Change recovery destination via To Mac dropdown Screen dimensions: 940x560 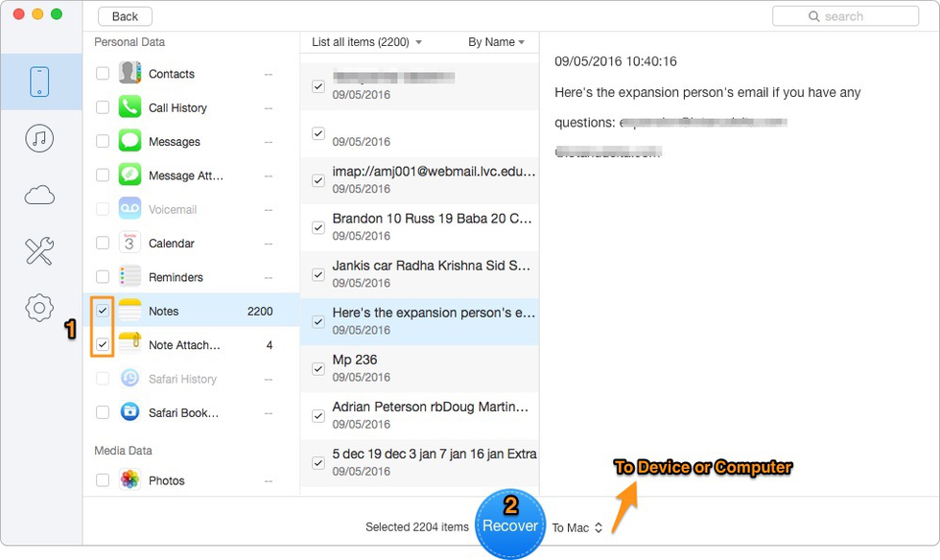(576, 525)
